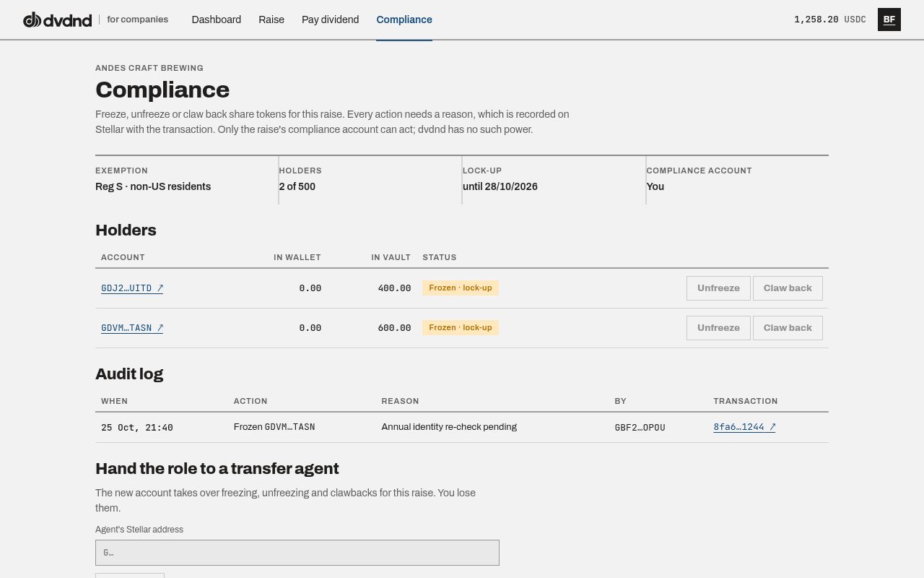Click the Frozen · lock-up badge for GDVM…TASN

(461, 328)
